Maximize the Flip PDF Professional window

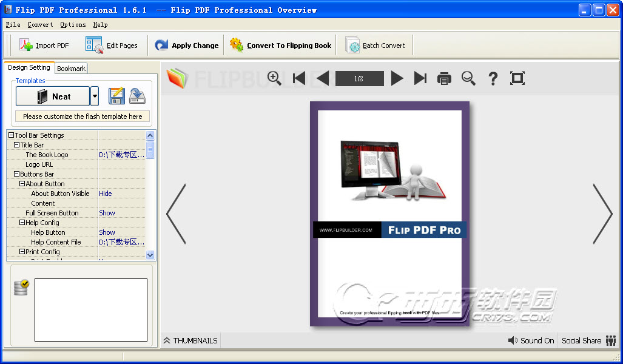tap(598, 10)
